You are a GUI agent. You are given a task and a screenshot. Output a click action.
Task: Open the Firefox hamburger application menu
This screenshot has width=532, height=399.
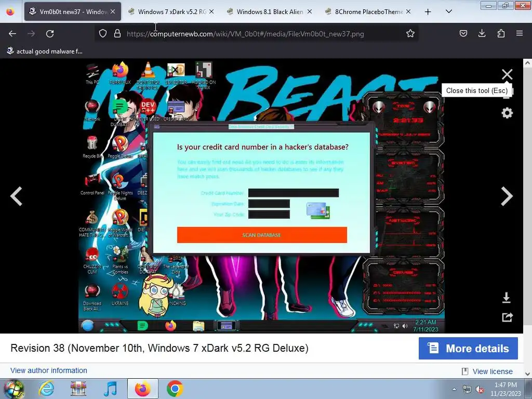click(x=520, y=33)
